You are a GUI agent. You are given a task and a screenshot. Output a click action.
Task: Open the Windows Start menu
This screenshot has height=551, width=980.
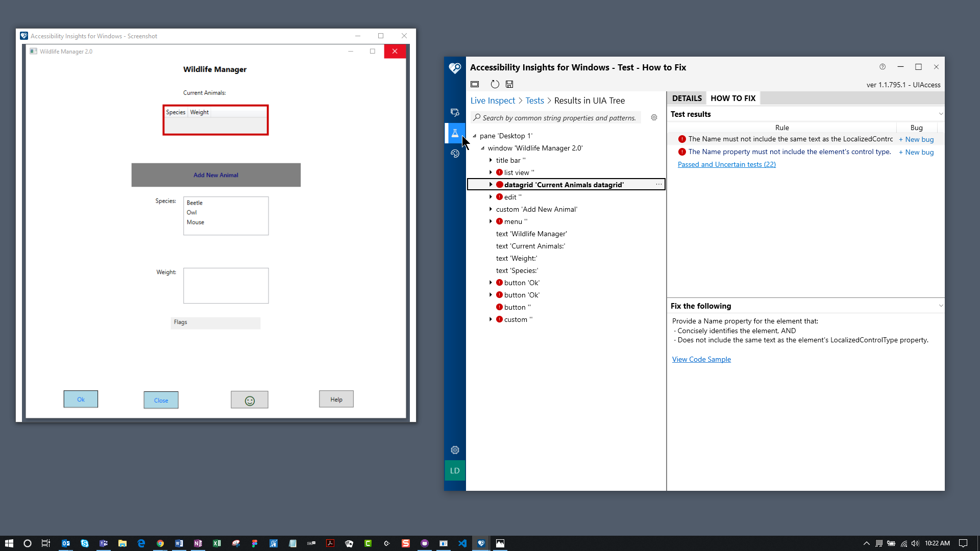click(x=9, y=543)
